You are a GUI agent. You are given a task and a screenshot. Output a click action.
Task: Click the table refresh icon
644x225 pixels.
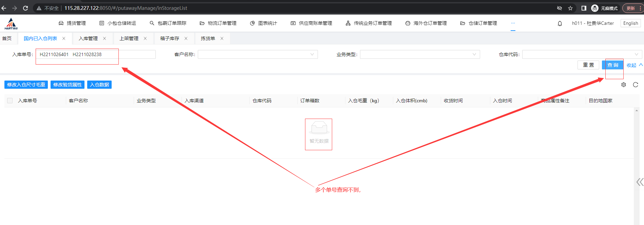[635, 85]
